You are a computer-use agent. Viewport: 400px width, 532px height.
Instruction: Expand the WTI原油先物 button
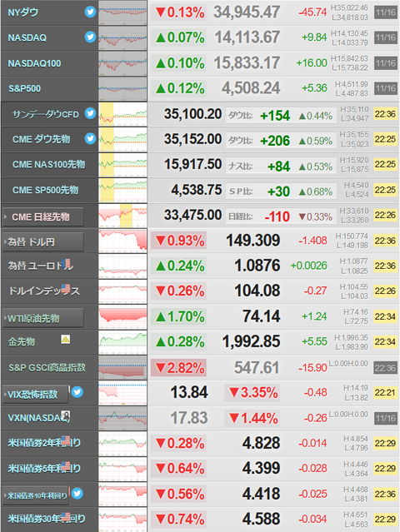[43, 318]
